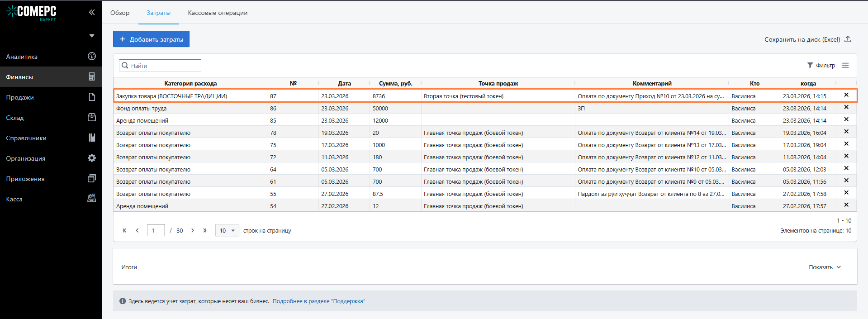Click the Excel export upload icon

pyautogui.click(x=848, y=39)
